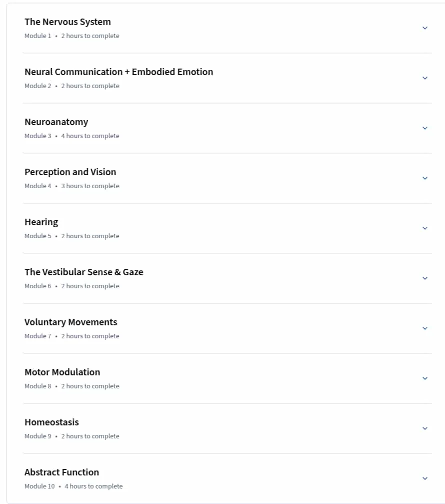Expand Abstract Function chevron arrow
This screenshot has height=504, width=445.
[x=425, y=478]
